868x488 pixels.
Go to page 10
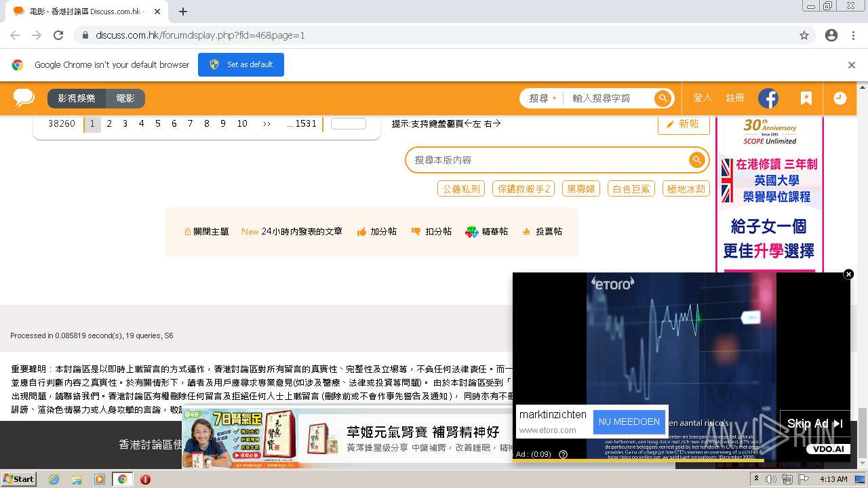[242, 124]
